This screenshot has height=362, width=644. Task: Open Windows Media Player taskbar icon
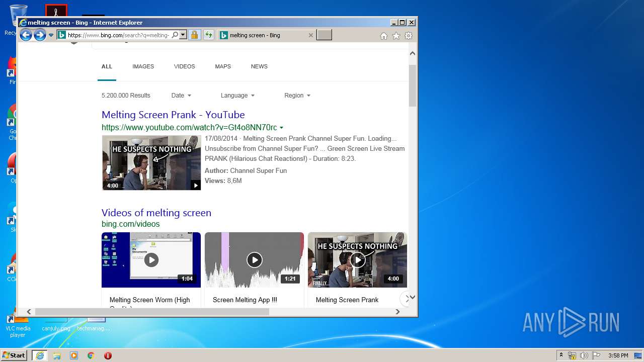click(x=74, y=355)
